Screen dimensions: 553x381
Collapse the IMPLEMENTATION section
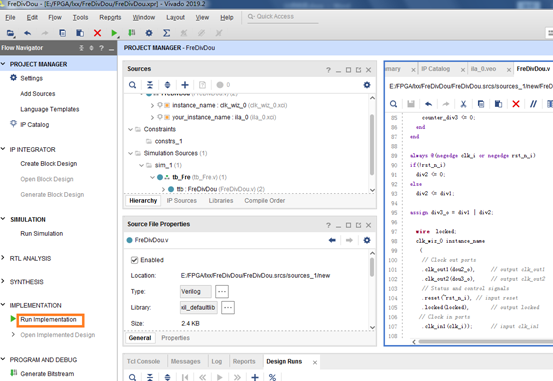3,305
